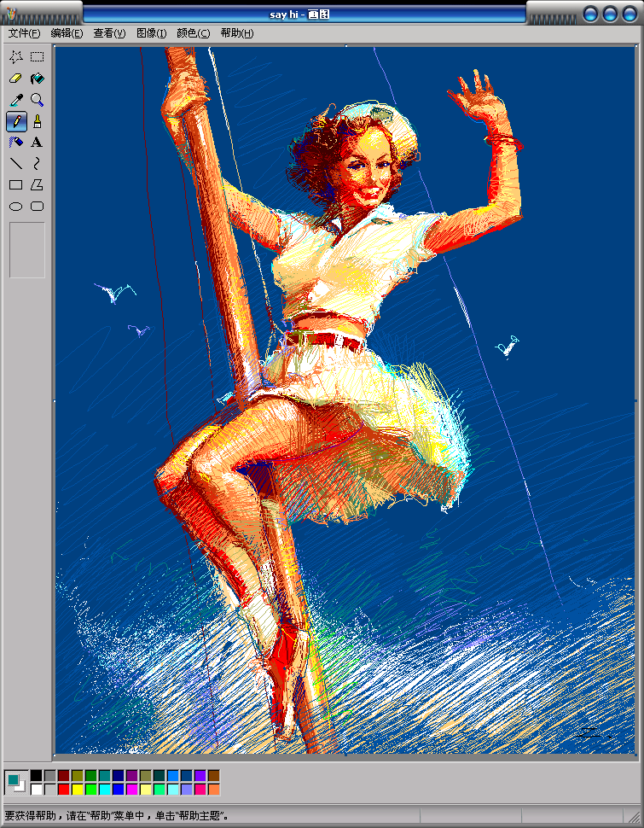Choose the dark gray swatch
This screenshot has height=828, width=644.
coord(50,776)
